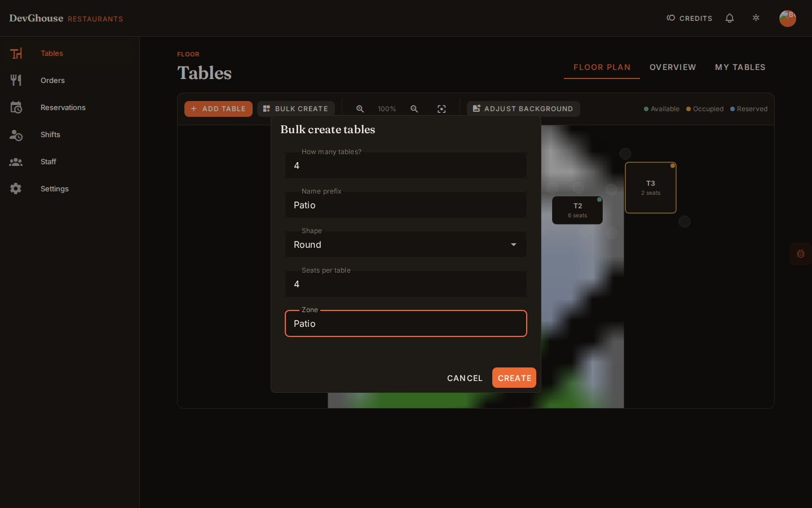
Task: Zoom out on the floor plan
Action: click(x=414, y=109)
